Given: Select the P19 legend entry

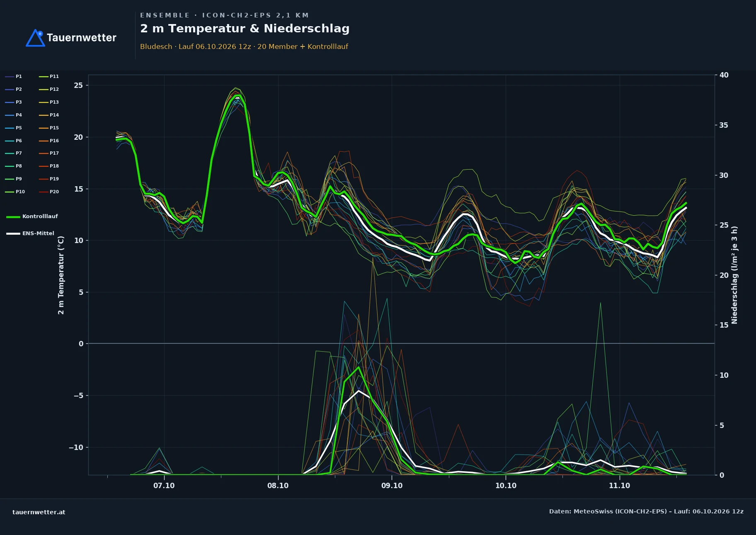Looking at the screenshot, I should tap(49, 179).
